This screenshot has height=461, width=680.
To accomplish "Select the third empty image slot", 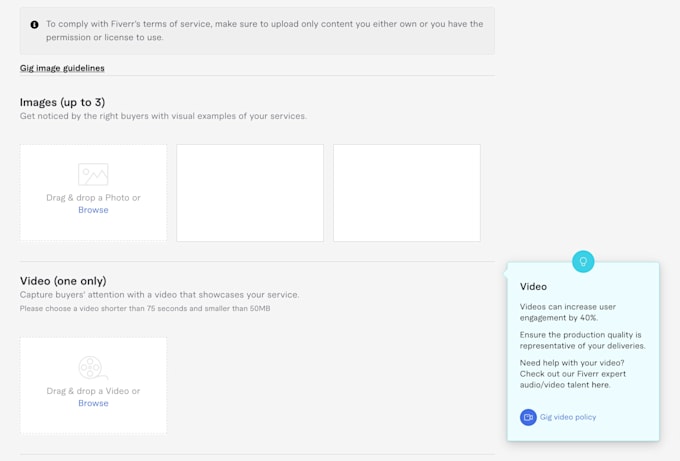I will 407,193.
